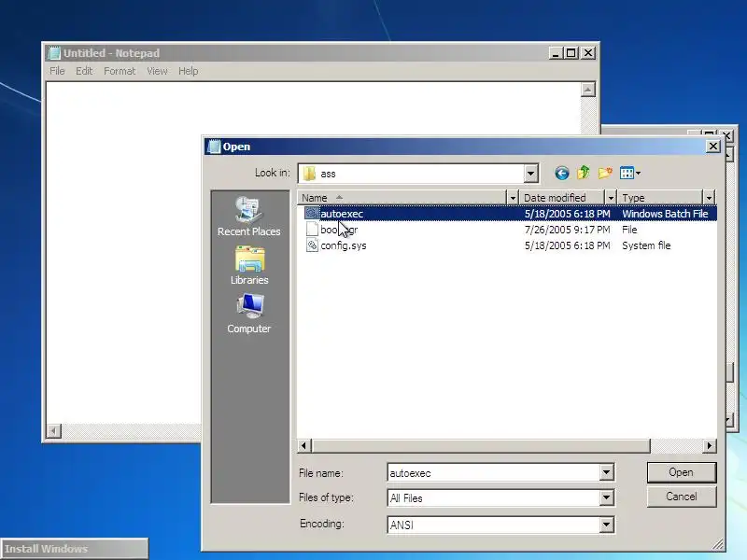The image size is (747, 560).
Task: Click the Windows Batch File type cell
Action: pos(665,214)
